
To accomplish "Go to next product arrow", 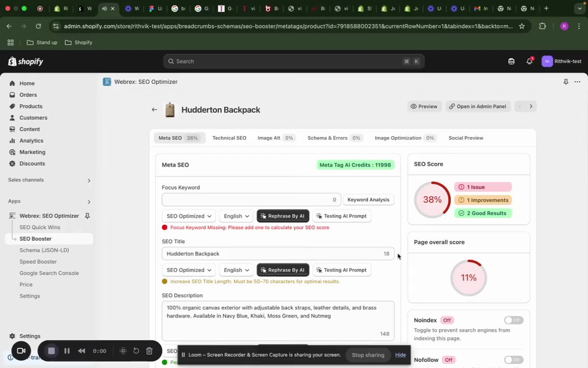I will click(531, 106).
